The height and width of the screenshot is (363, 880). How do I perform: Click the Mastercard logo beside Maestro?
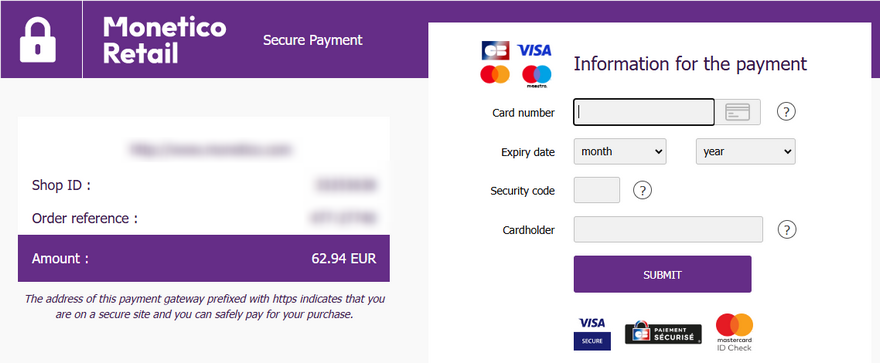click(494, 74)
